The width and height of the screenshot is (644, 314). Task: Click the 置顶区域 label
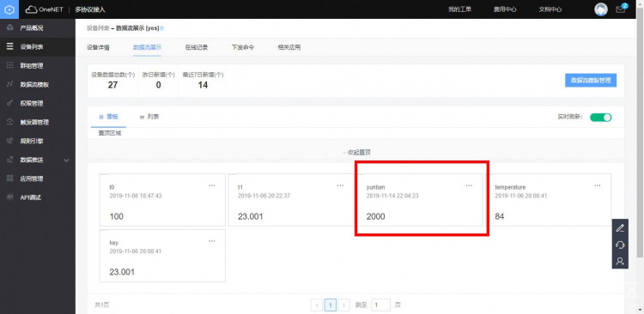[x=110, y=133]
